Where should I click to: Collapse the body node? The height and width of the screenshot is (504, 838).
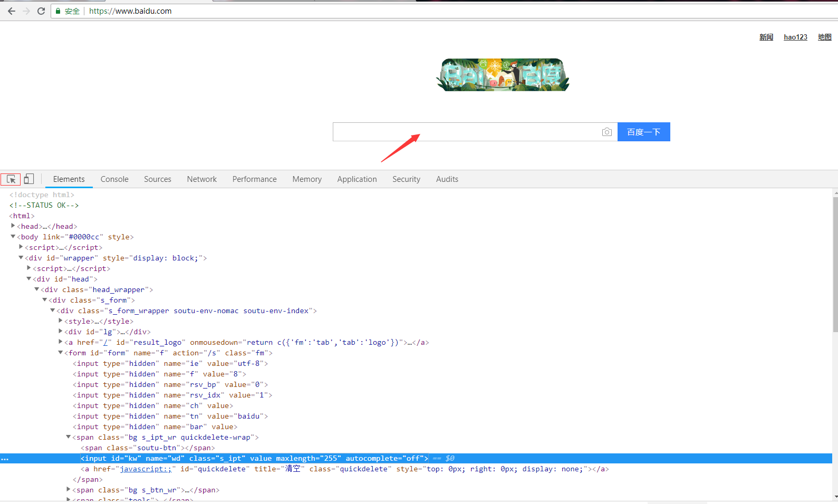[x=13, y=236]
